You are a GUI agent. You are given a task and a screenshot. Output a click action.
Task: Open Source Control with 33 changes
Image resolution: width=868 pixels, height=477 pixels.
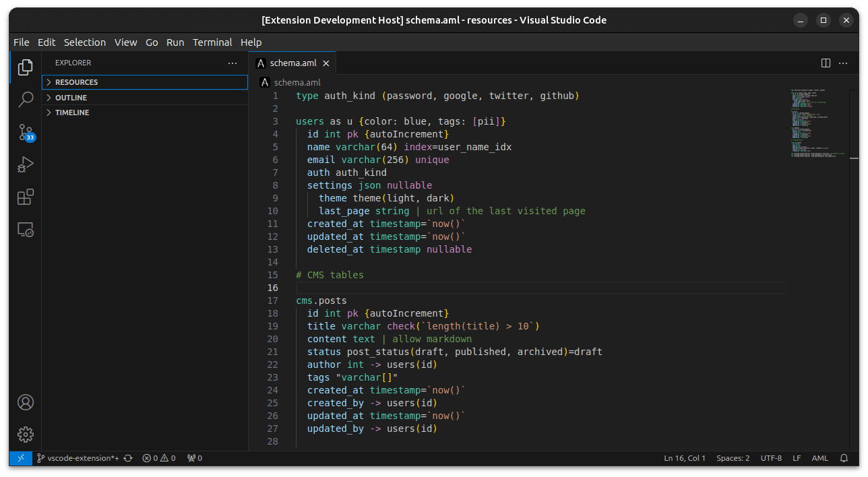[26, 132]
